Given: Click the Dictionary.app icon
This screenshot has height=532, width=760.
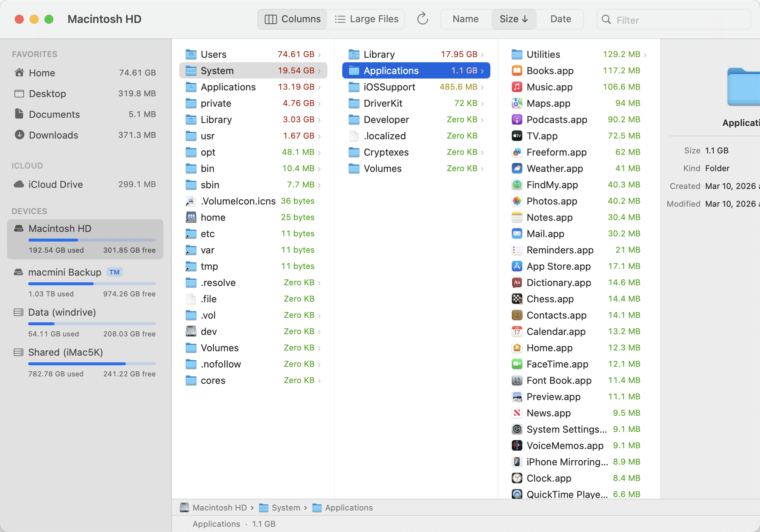Looking at the screenshot, I should (517, 282).
